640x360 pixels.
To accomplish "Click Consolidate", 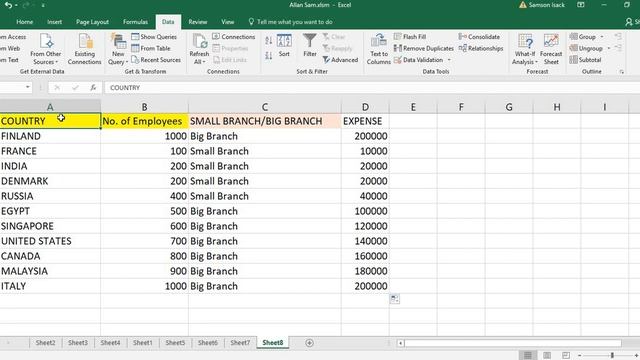I will pyautogui.click(x=479, y=37).
